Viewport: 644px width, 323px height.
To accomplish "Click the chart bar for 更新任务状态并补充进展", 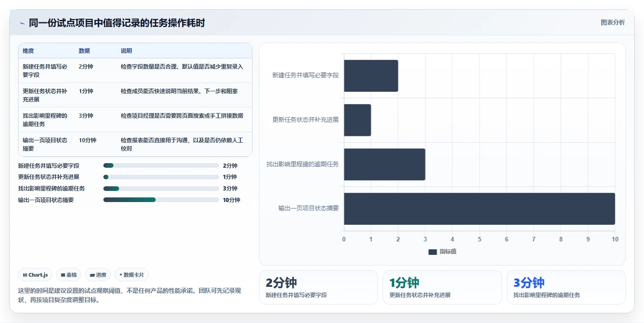I will (x=357, y=120).
